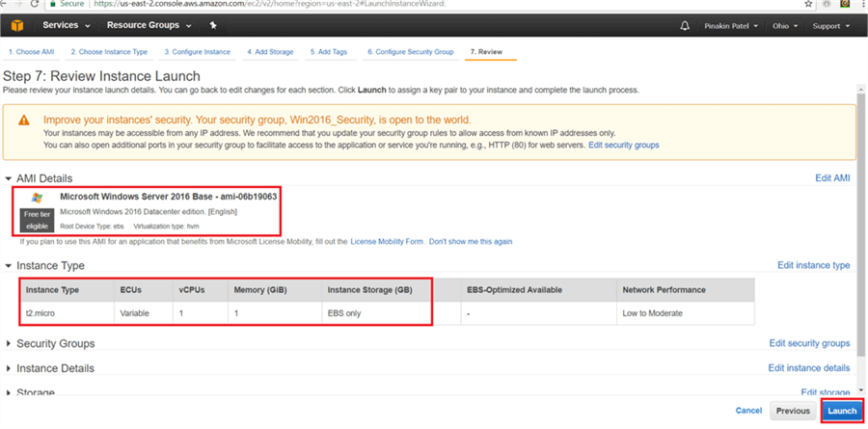868x429 pixels.
Task: Go to step 3. Configure Instance
Action: (198, 52)
